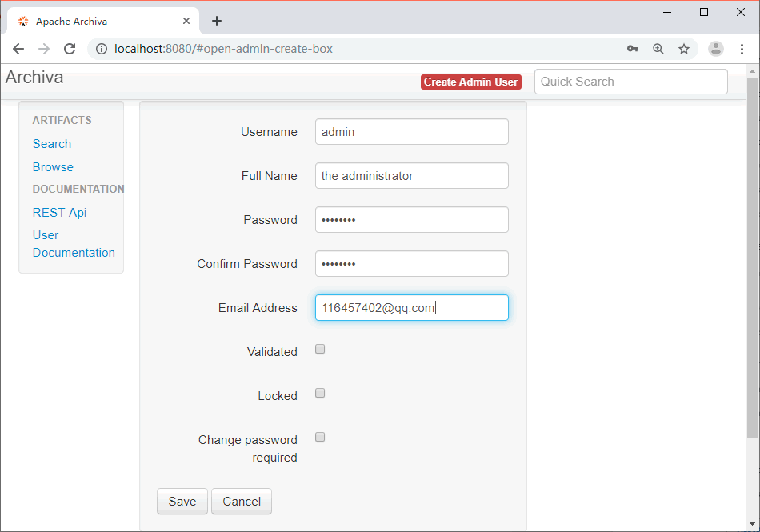Open saved passwords key icon
The height and width of the screenshot is (532, 760).
click(632, 49)
